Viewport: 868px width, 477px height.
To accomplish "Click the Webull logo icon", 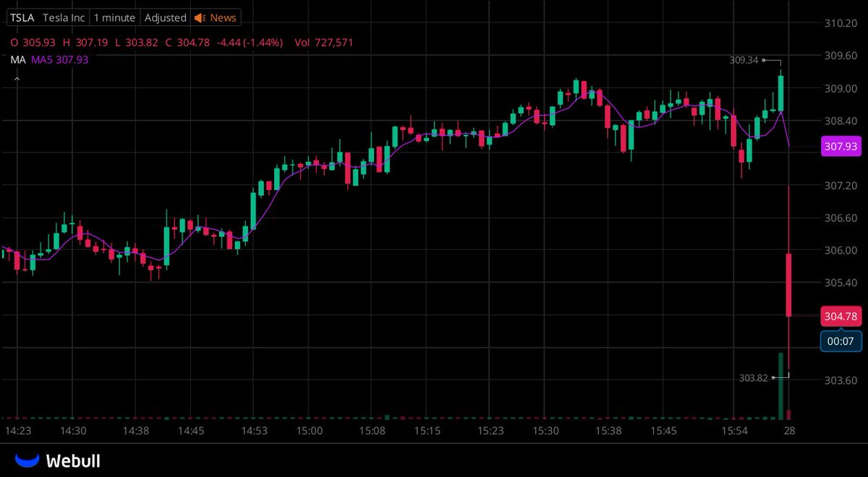I will click(x=27, y=460).
